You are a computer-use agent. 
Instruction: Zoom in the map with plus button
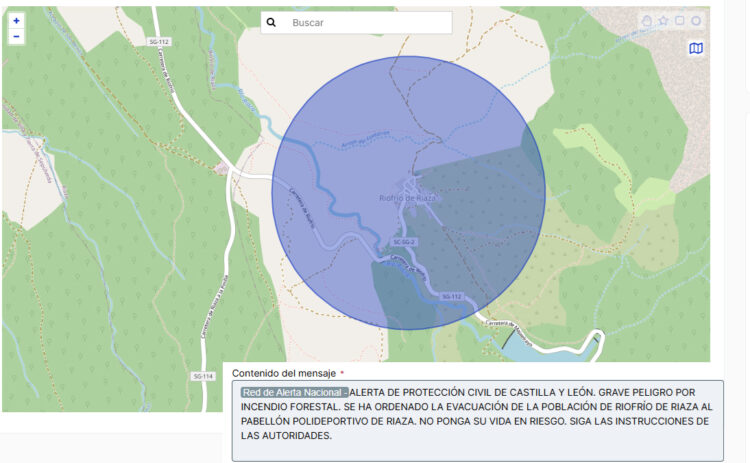16,20
